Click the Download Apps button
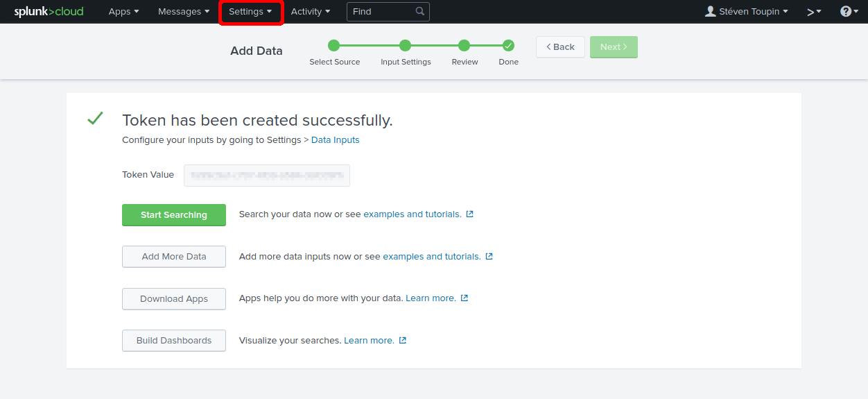Viewport: 868px width, 399px height. (x=174, y=299)
